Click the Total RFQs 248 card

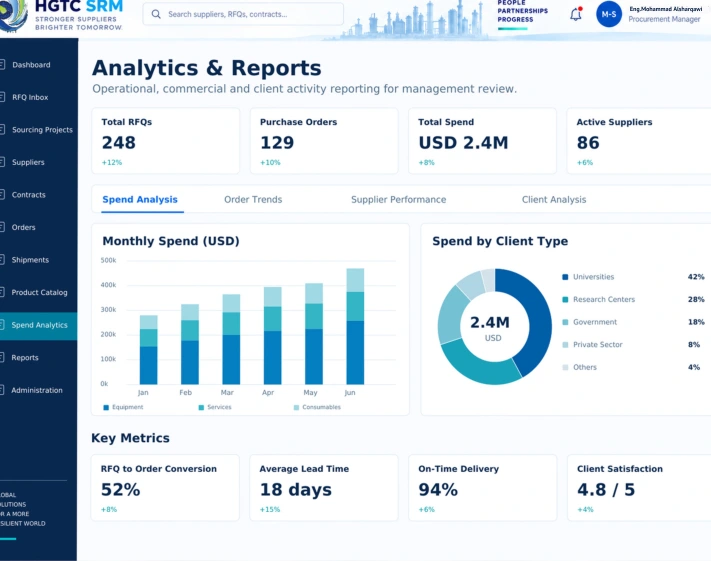click(166, 141)
